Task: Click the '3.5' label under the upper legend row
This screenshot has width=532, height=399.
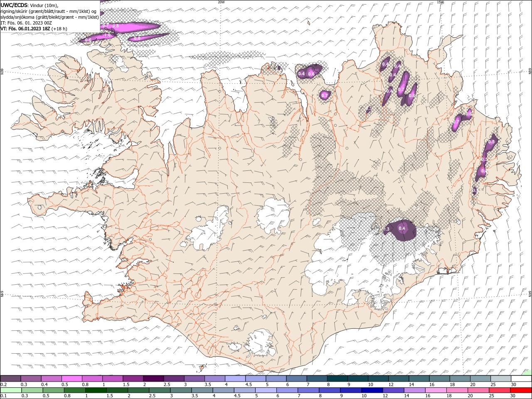Action: [208, 384]
